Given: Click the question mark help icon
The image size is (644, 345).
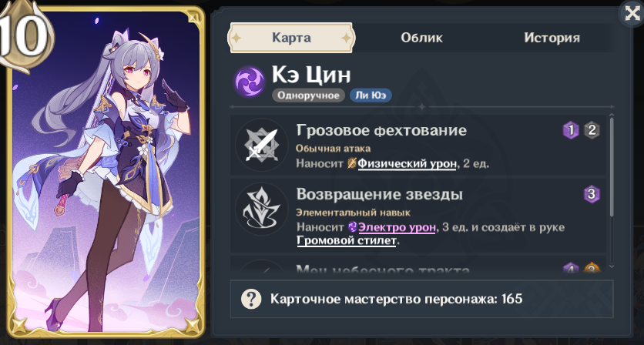Looking at the screenshot, I should pyautogui.click(x=250, y=299).
